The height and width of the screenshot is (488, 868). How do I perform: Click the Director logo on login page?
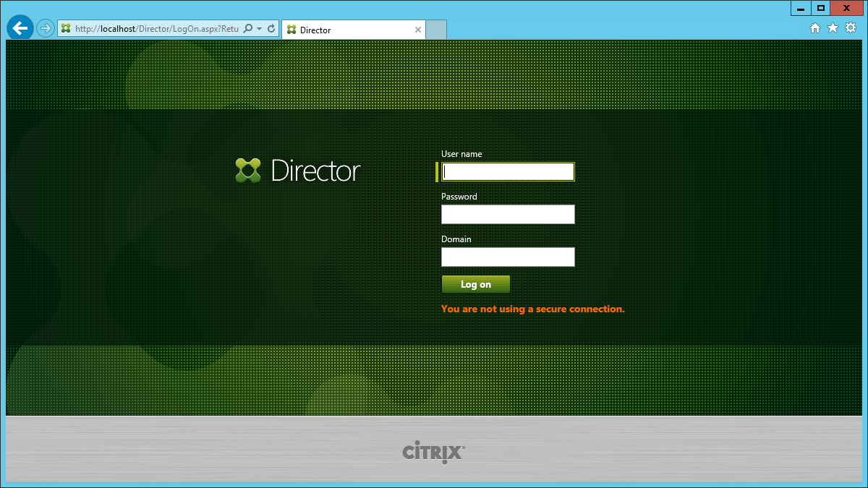[297, 171]
